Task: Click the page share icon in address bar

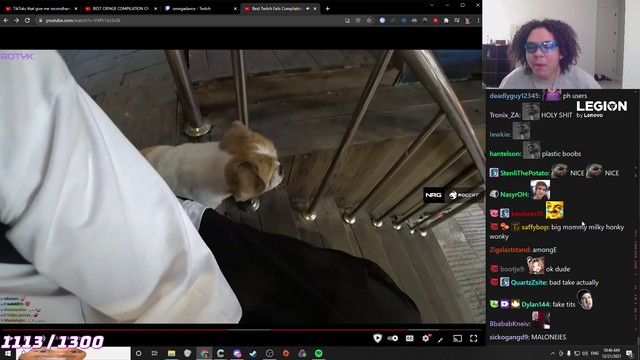Action: point(358,20)
